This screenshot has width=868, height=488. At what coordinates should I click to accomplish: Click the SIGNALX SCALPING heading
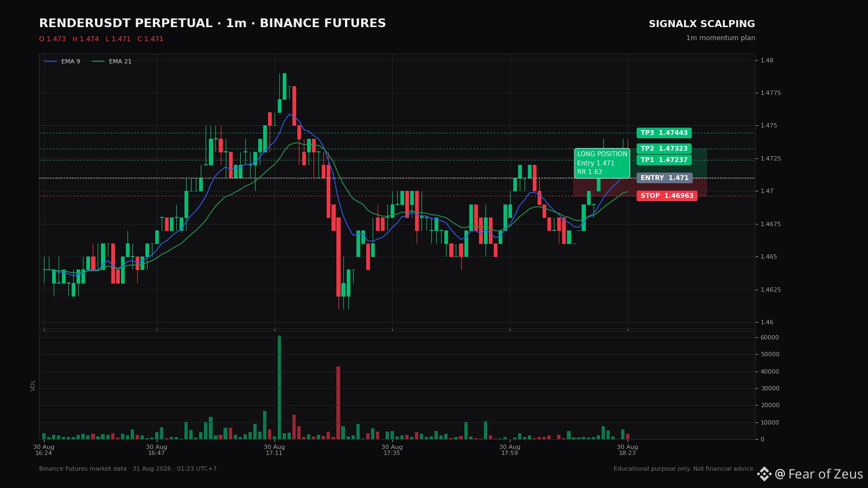[702, 24]
